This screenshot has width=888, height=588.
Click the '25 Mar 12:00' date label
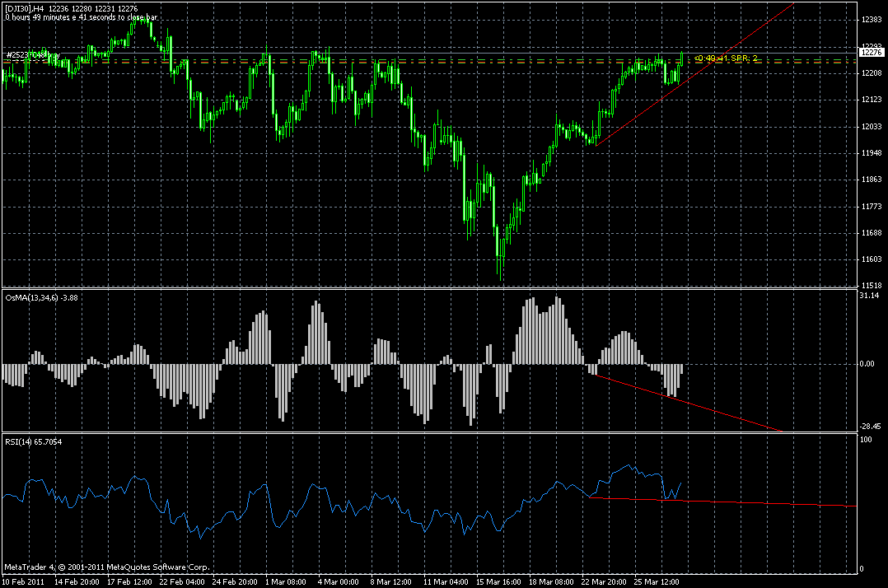(657, 581)
